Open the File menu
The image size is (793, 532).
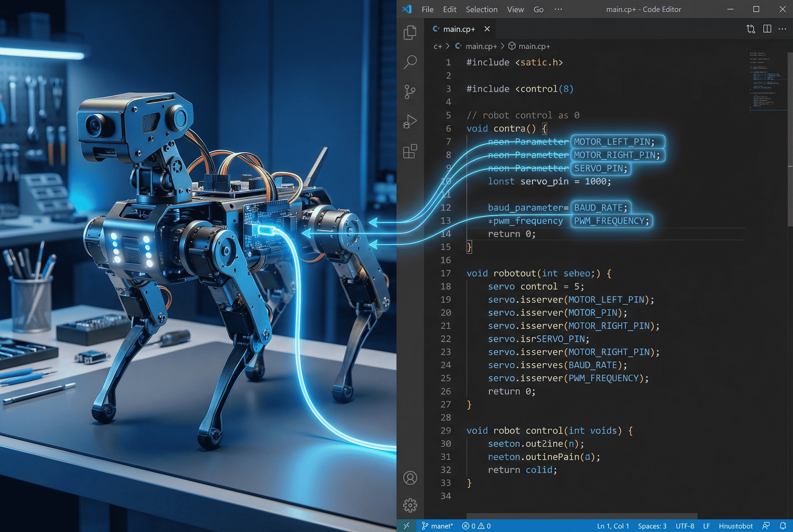coord(427,9)
